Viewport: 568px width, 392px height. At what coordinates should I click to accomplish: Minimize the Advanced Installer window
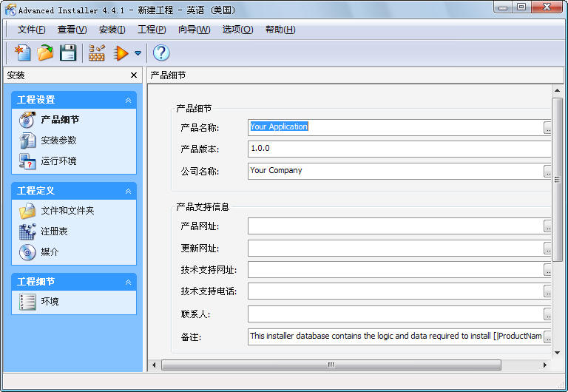[503, 7]
